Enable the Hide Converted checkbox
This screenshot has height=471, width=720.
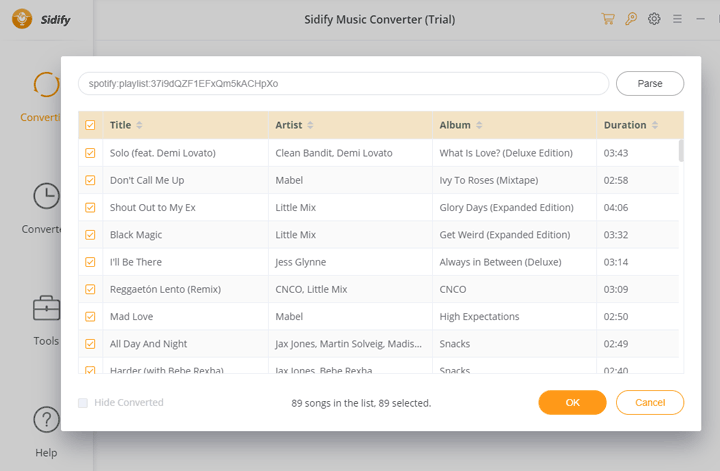click(83, 403)
